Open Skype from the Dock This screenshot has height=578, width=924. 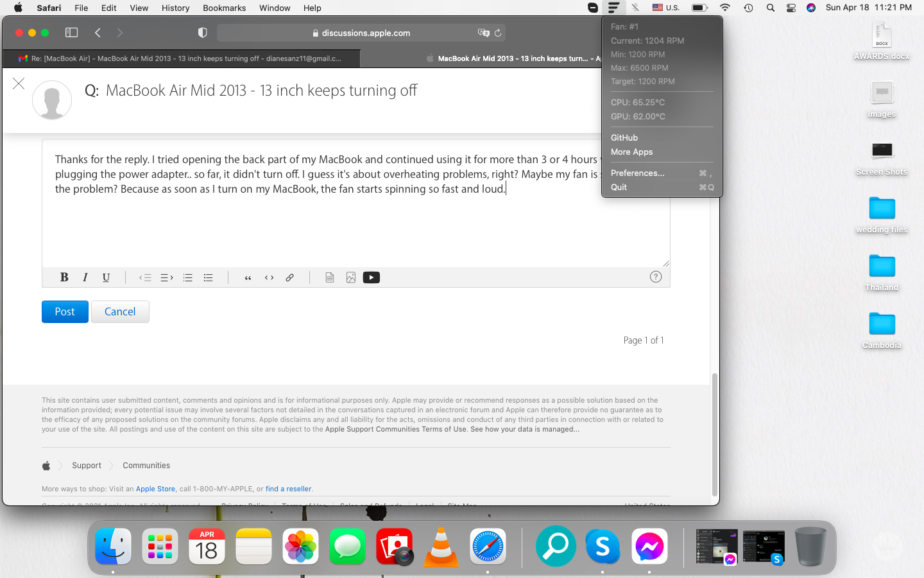[603, 547]
